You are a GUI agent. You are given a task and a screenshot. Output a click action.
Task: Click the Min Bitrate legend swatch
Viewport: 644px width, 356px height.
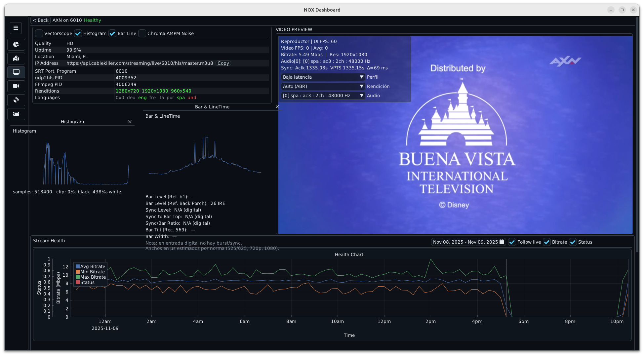(78, 272)
